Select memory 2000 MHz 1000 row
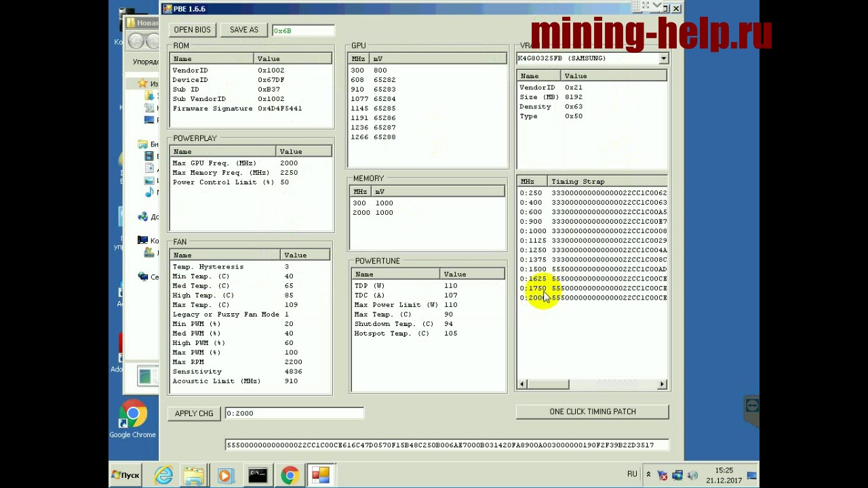 click(x=427, y=213)
